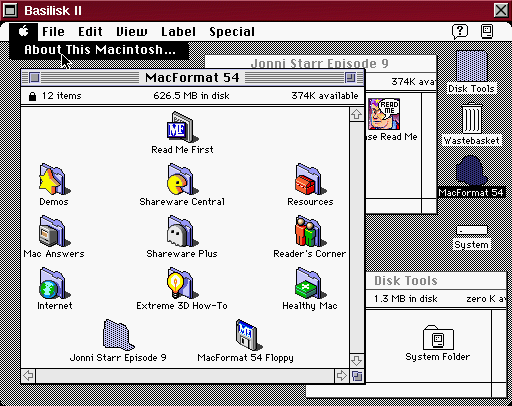Select the Demos folder icon

(54, 179)
